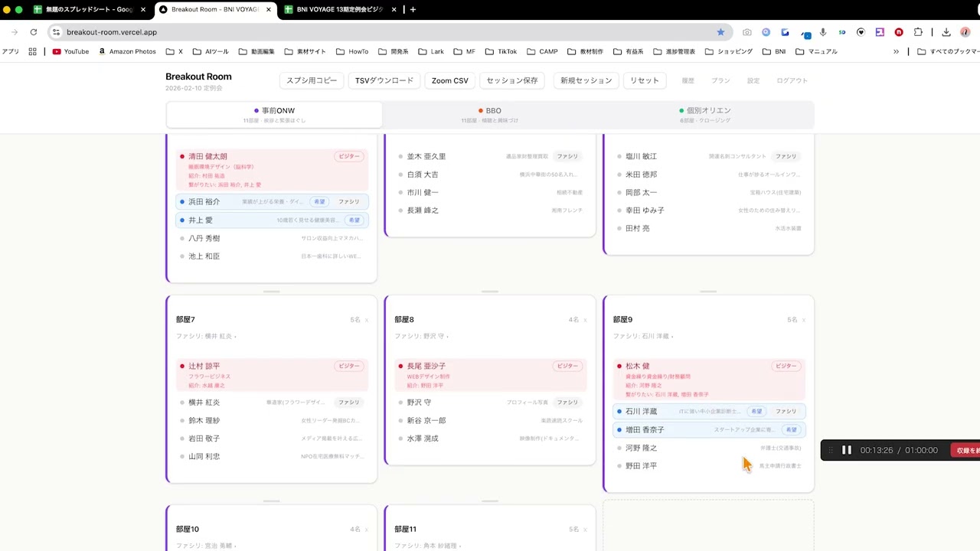Open a new browser tab
The height and width of the screenshot is (551, 980).
point(413,9)
